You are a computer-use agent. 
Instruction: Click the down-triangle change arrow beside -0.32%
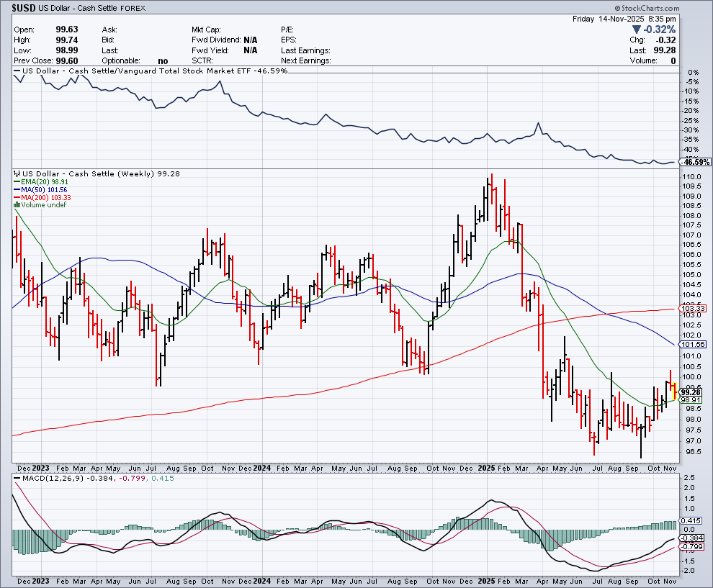[x=636, y=30]
